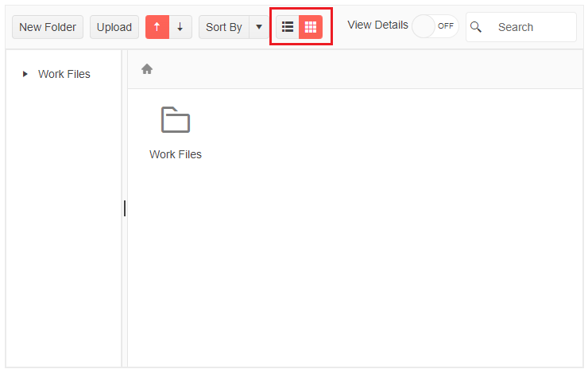Sort descending with the down arrow
Screen dimensions: 588x373
(180, 27)
